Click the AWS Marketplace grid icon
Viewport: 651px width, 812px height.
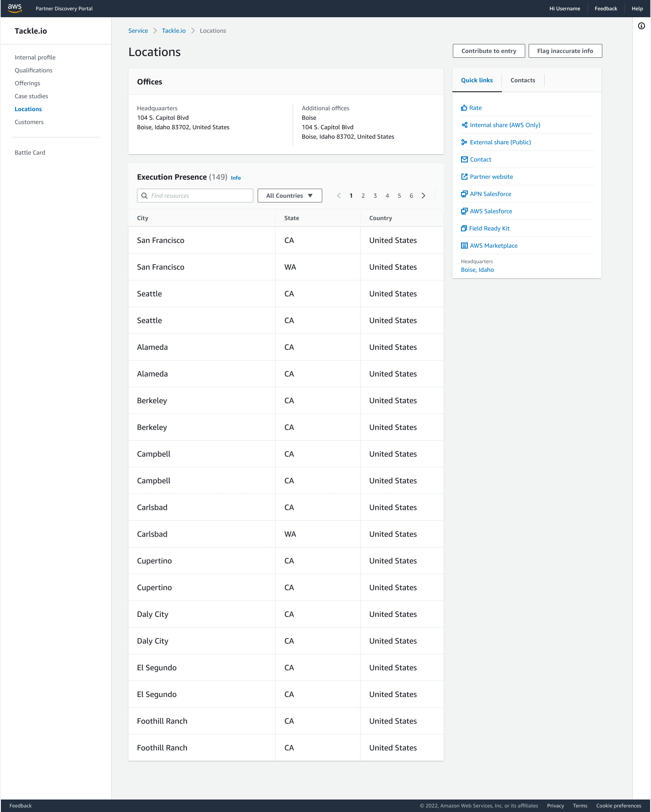click(464, 246)
